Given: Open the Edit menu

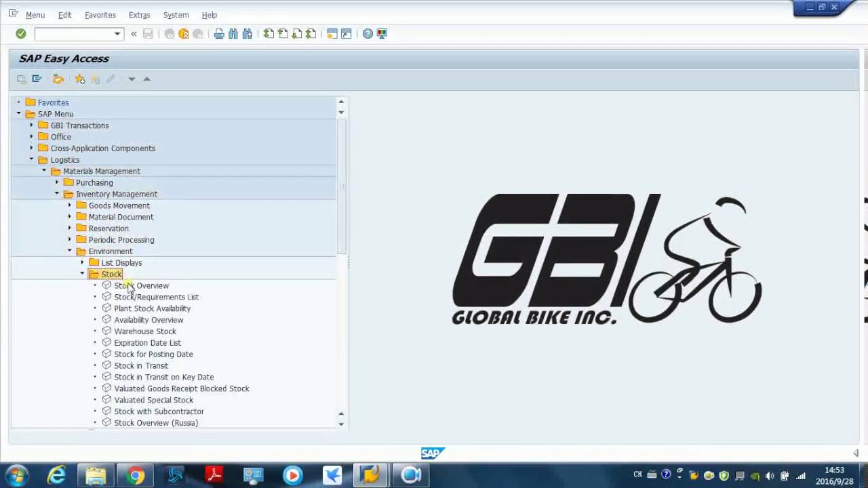Looking at the screenshot, I should [64, 15].
